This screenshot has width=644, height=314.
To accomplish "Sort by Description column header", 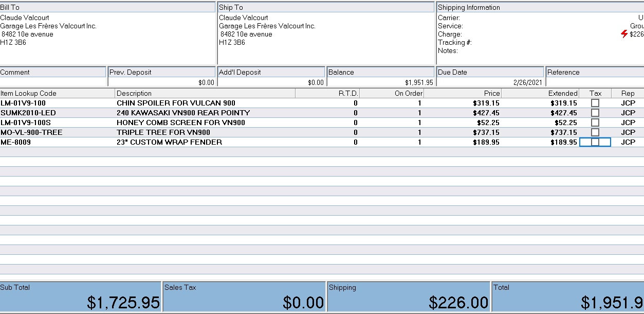I will click(205, 93).
